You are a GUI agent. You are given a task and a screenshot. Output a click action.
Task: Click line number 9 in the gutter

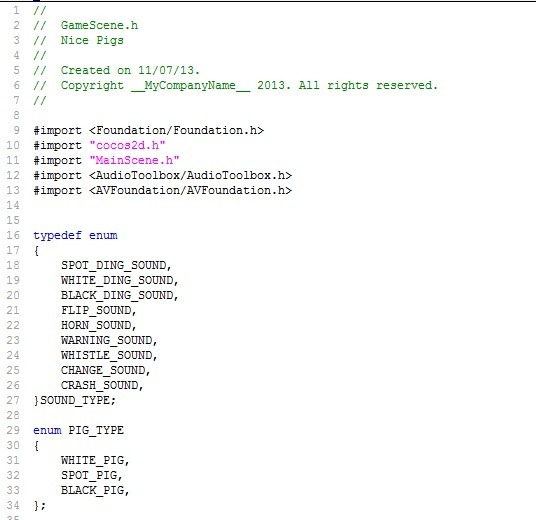coord(16,131)
